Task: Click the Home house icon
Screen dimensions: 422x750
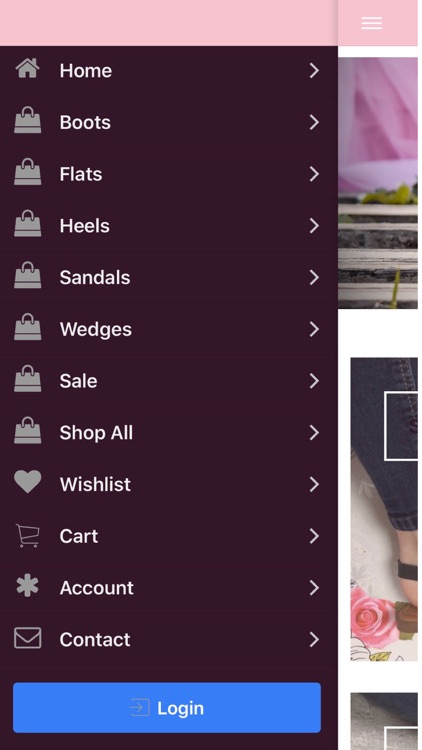Action: click(x=27, y=68)
